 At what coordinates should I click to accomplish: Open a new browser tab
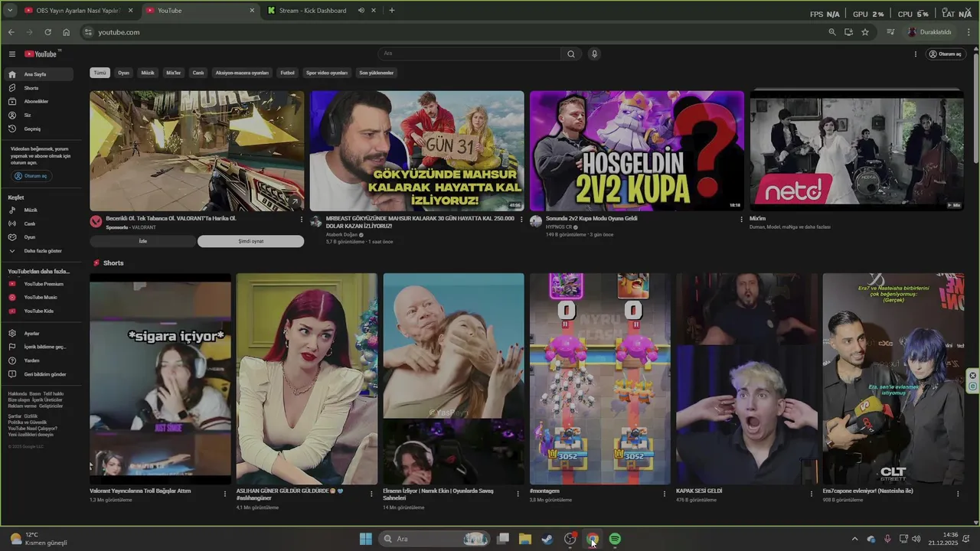[x=391, y=11]
